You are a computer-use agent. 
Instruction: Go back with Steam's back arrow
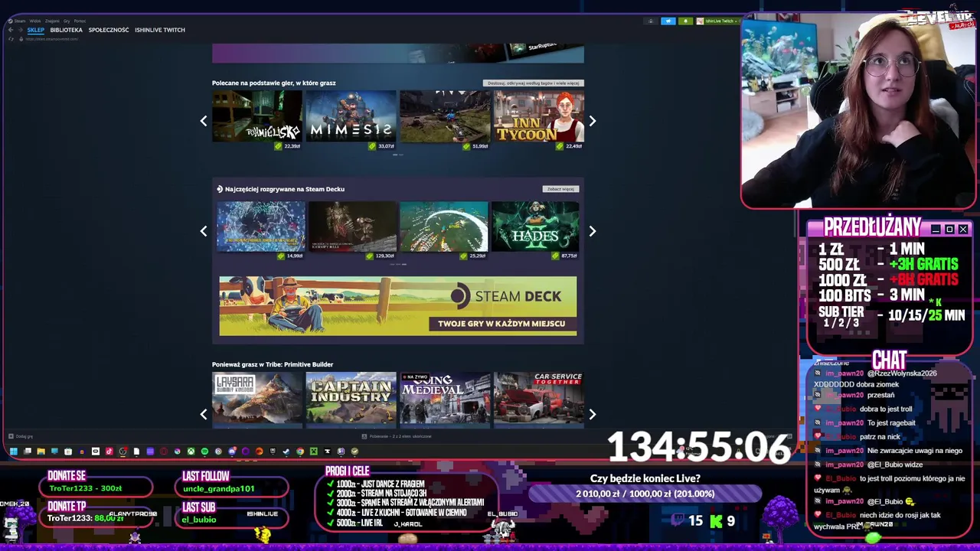[11, 30]
